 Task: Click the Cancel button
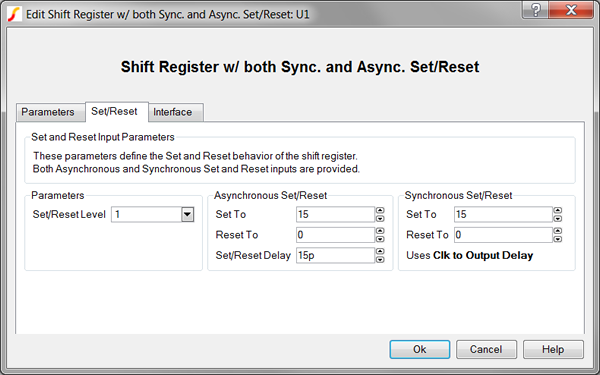tap(486, 349)
